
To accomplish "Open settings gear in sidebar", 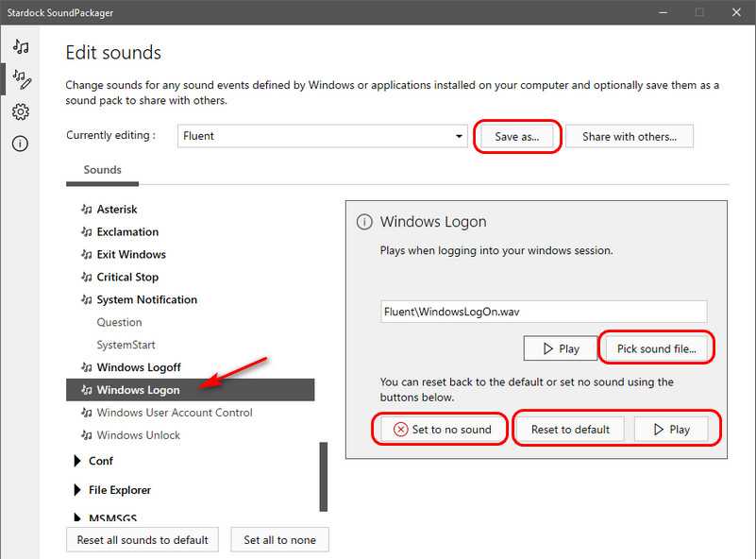I will (20, 112).
